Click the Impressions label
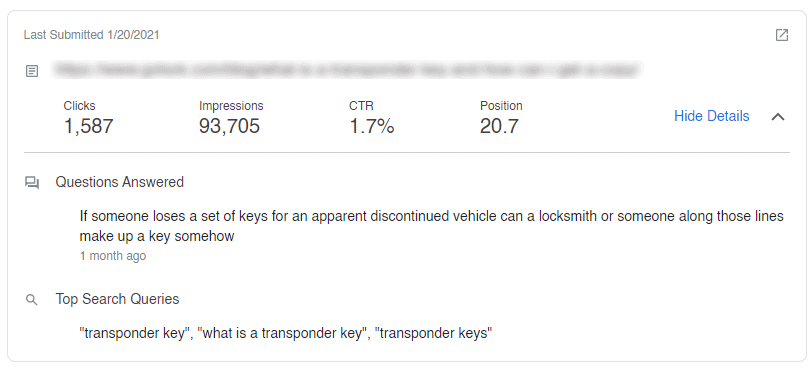Image resolution: width=812 pixels, height=368 pixels. pos(231,106)
